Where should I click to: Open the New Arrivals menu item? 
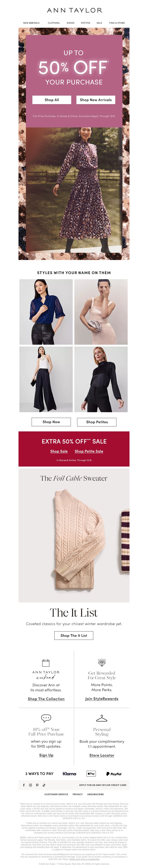(31, 23)
